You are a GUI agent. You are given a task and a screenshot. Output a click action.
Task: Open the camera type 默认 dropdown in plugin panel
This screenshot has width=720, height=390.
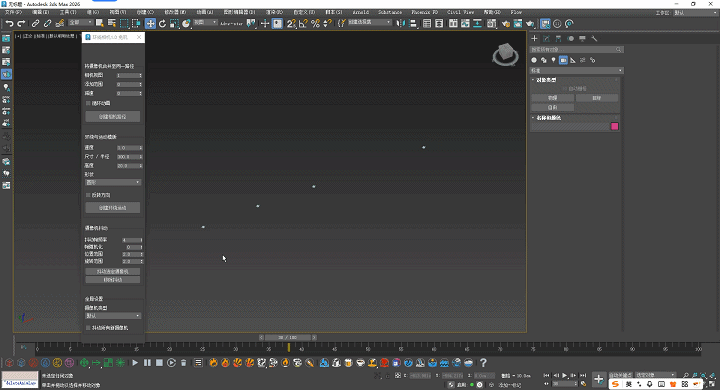[113, 316]
